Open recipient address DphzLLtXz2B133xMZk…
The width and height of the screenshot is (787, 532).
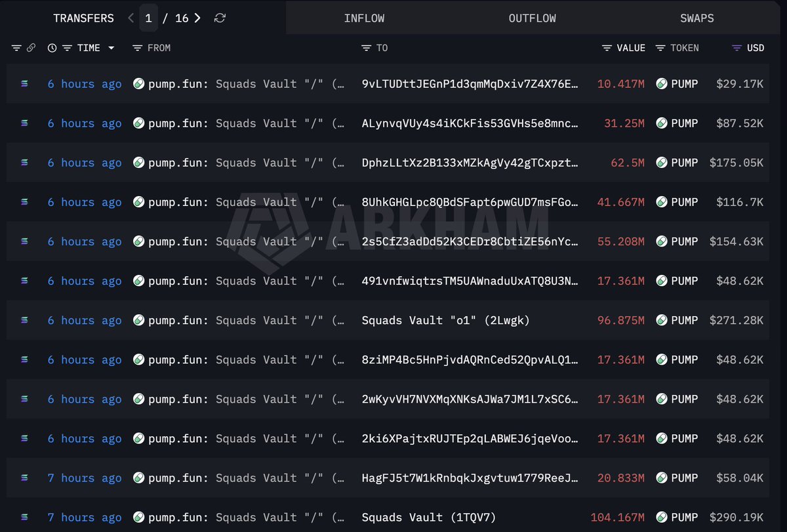pos(470,163)
